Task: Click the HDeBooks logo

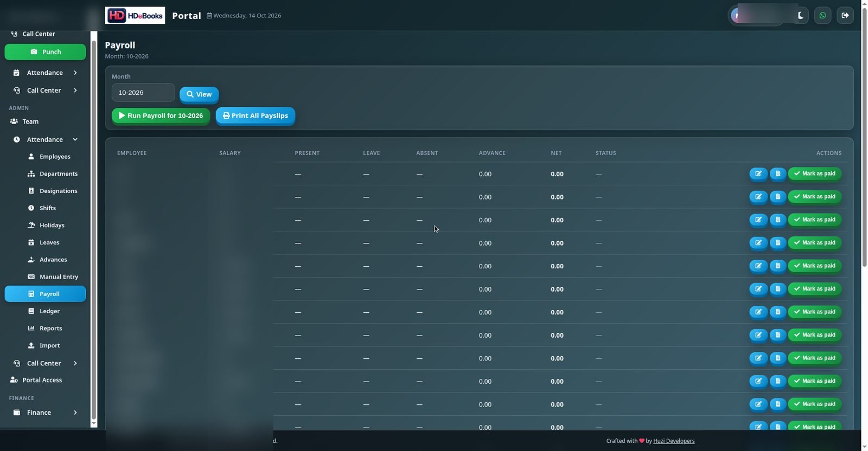Action: (135, 16)
